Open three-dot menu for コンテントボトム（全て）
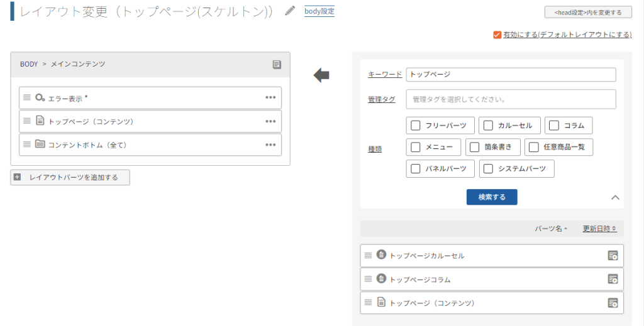Image resolution: width=644 pixels, height=326 pixels. pos(270,144)
